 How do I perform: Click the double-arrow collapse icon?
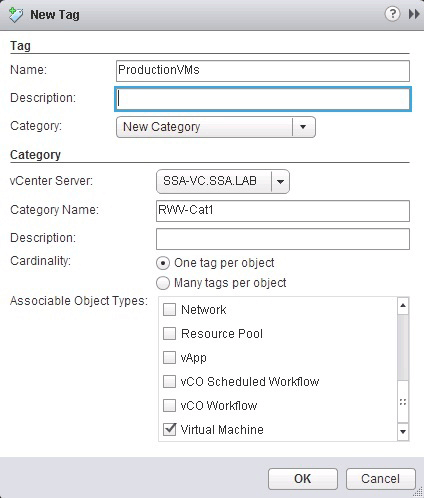[x=414, y=14]
